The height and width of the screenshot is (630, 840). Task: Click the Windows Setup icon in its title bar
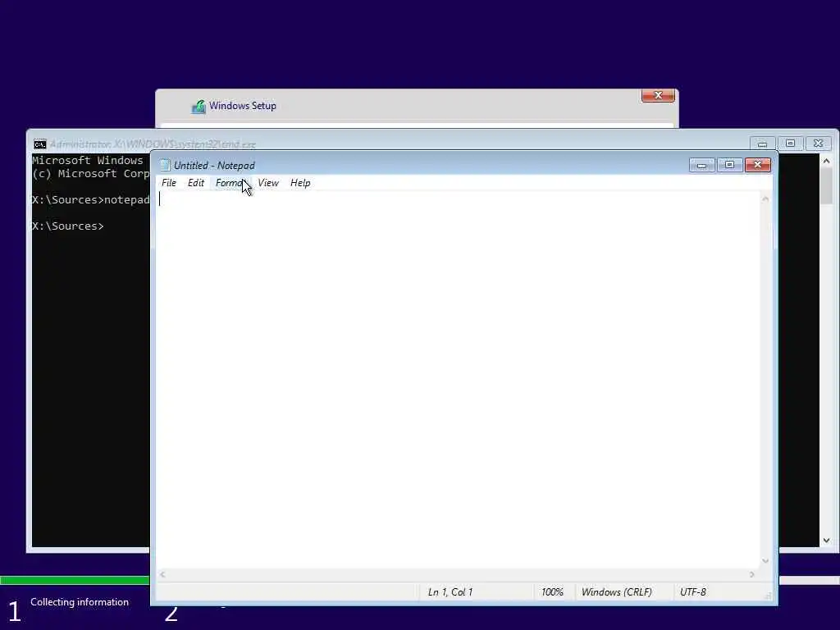[x=199, y=107]
